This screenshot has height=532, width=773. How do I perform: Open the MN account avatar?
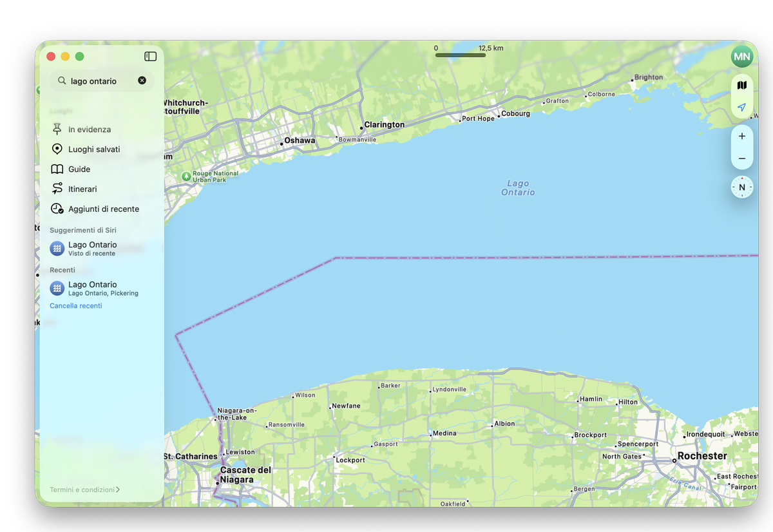pos(742,57)
